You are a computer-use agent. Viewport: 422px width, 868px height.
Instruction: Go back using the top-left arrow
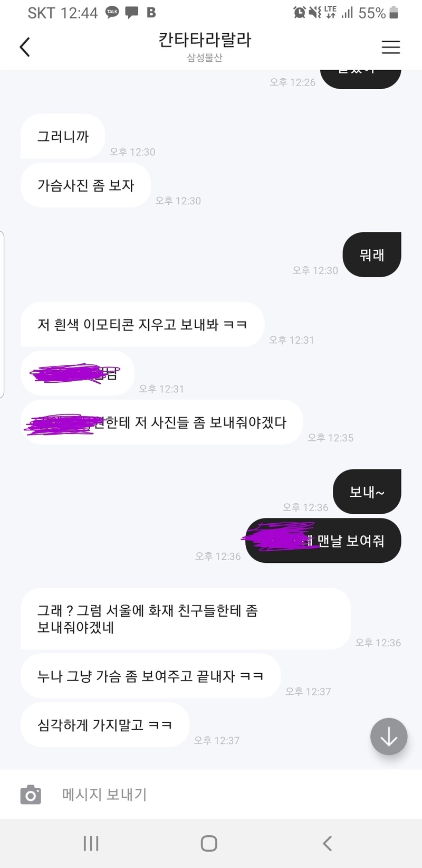coord(25,47)
